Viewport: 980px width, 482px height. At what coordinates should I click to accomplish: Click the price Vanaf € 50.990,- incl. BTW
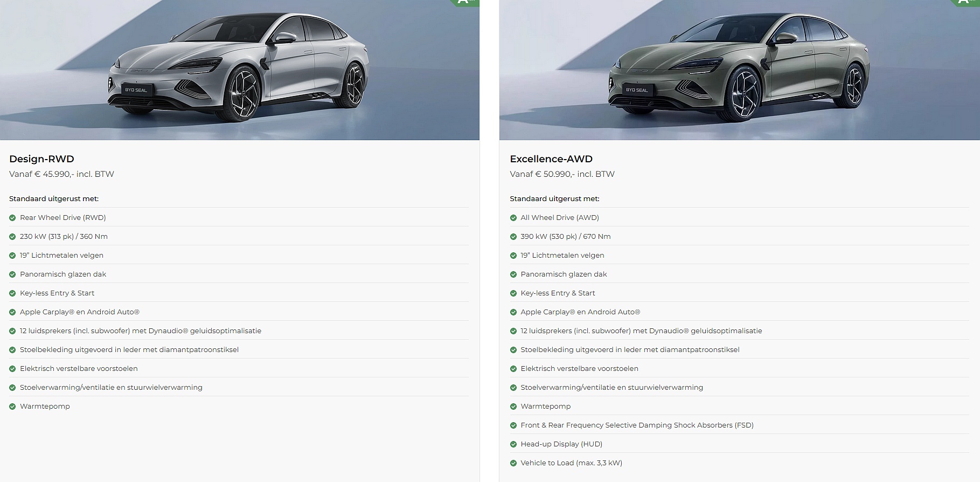562,174
